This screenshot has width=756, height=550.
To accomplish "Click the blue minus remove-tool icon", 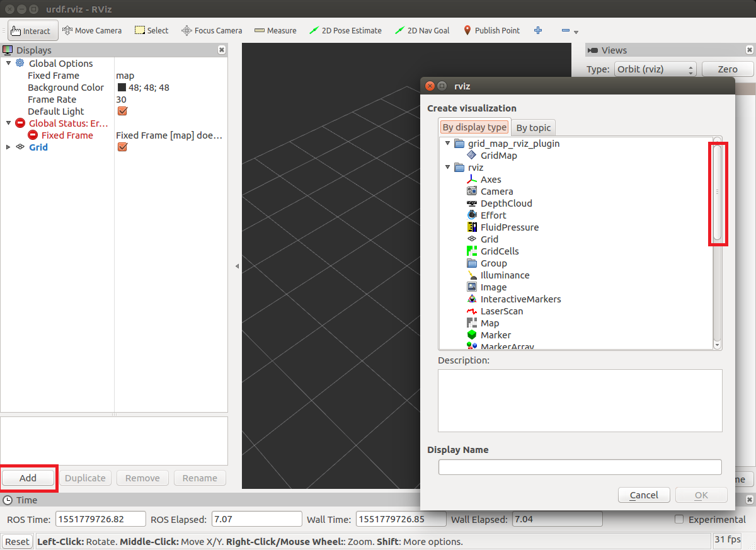I will click(x=565, y=30).
